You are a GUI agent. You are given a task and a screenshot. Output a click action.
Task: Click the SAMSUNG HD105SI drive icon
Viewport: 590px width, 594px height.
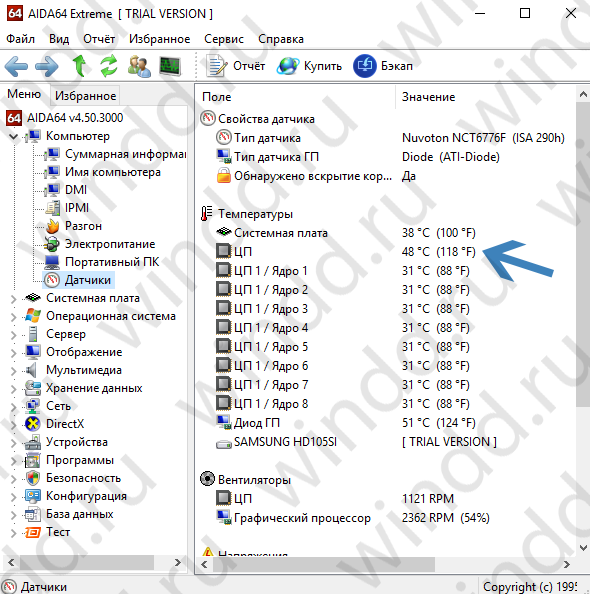point(224,443)
